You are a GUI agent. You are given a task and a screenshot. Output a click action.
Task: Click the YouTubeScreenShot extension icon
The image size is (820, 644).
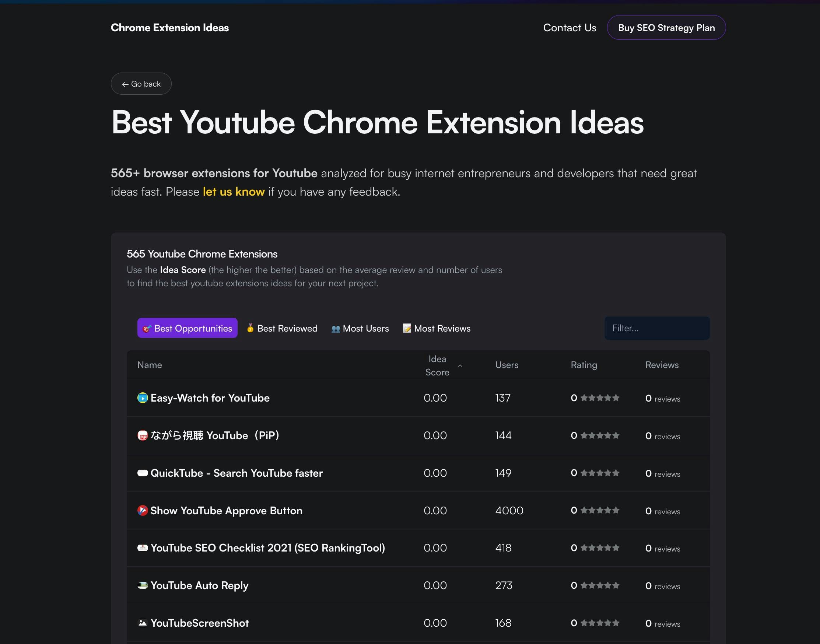pyautogui.click(x=143, y=623)
